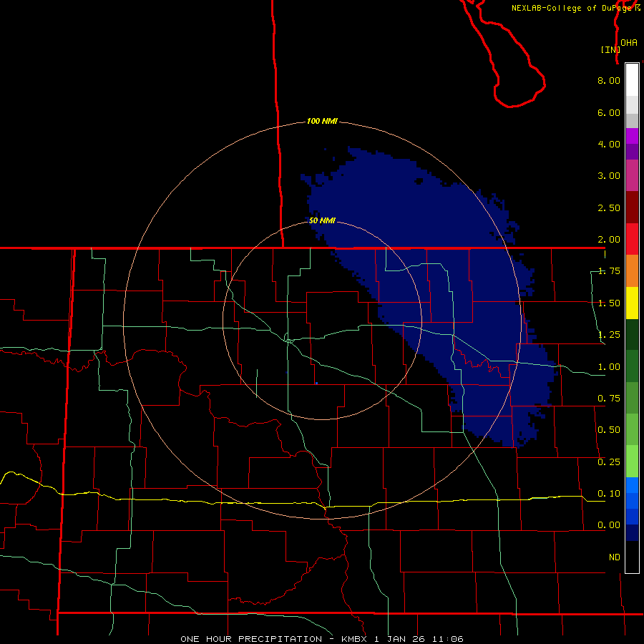Select the "0.25" legend value
Screen dimensions: 644x644
[x=609, y=462]
